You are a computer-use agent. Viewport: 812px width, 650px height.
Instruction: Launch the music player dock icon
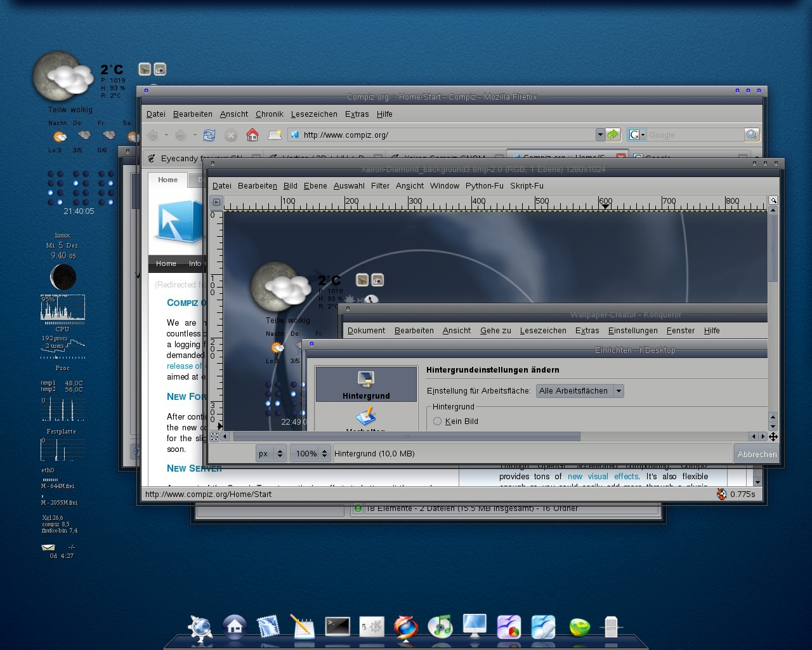(x=440, y=627)
